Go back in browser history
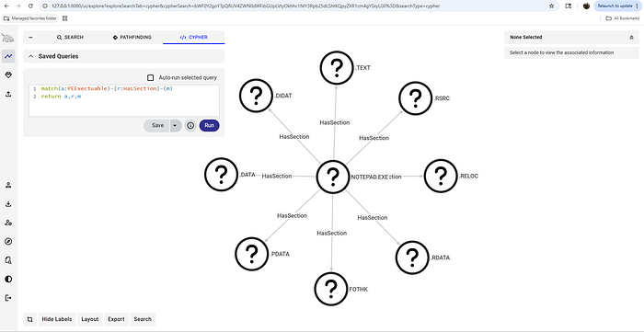 [x=7, y=6]
